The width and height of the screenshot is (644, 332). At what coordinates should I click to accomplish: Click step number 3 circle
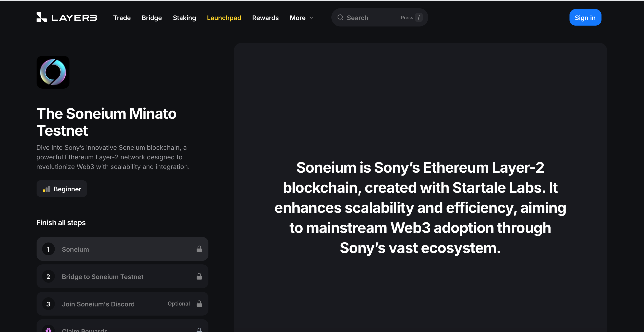(x=48, y=304)
